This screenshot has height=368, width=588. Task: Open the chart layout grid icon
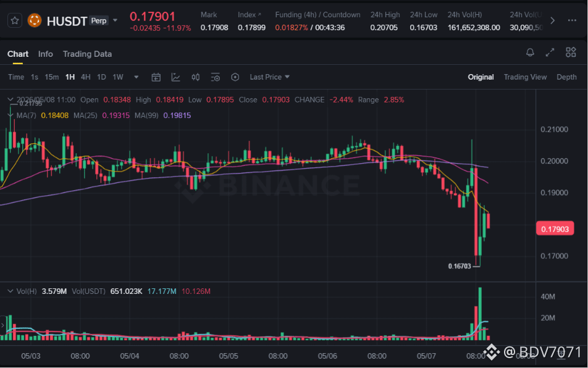(x=571, y=52)
